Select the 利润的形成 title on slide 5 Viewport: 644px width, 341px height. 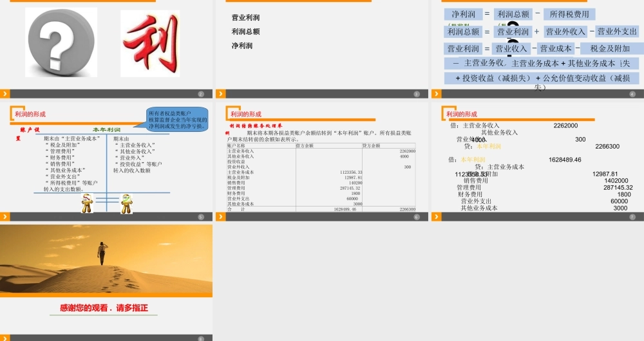pos(30,114)
